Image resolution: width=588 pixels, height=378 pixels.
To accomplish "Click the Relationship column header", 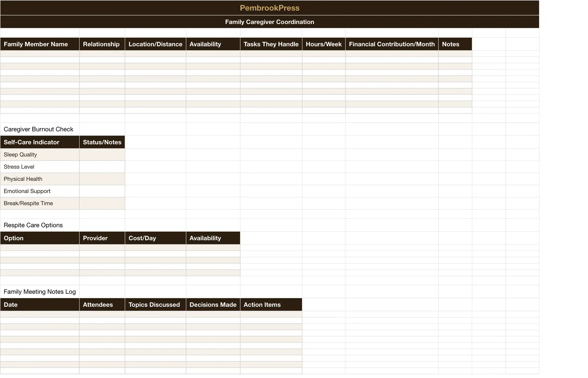I will point(102,44).
